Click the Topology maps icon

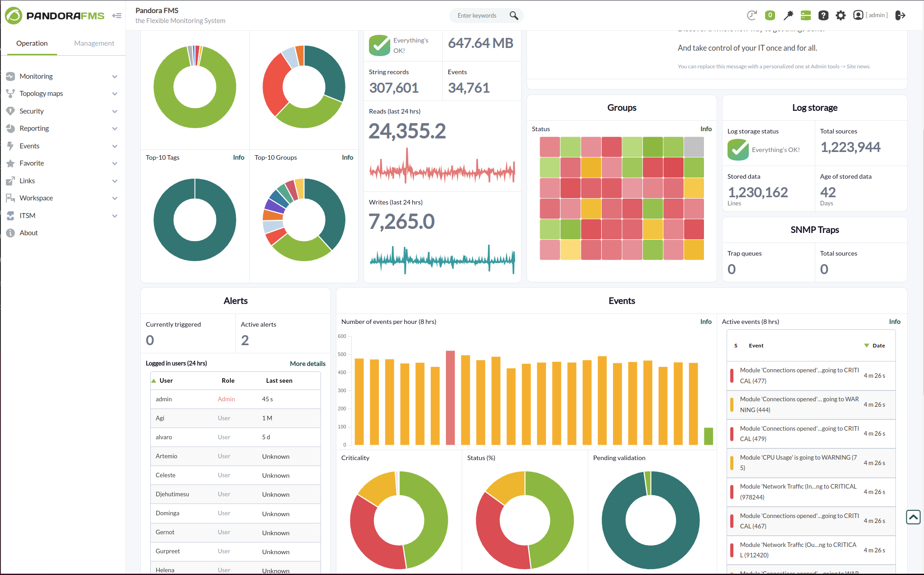coord(10,93)
